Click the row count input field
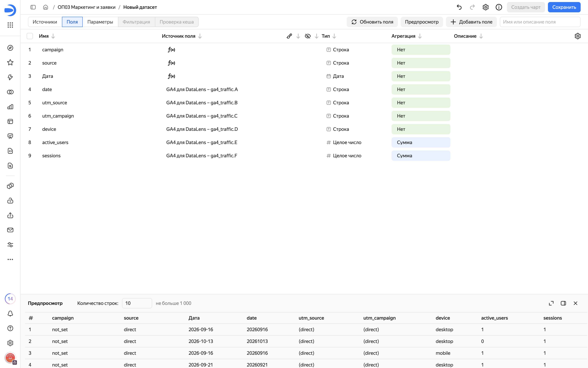The width and height of the screenshot is (588, 368). click(137, 303)
